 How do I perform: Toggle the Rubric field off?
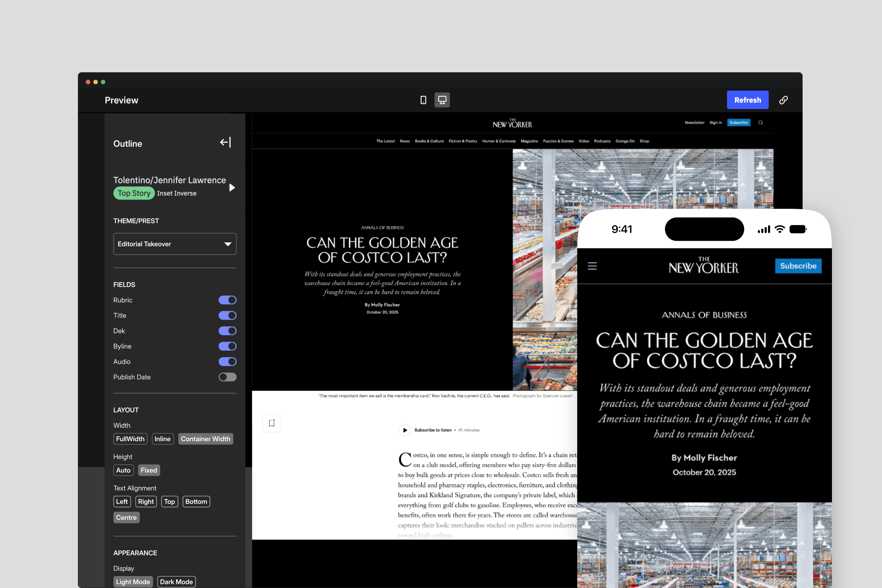point(228,300)
